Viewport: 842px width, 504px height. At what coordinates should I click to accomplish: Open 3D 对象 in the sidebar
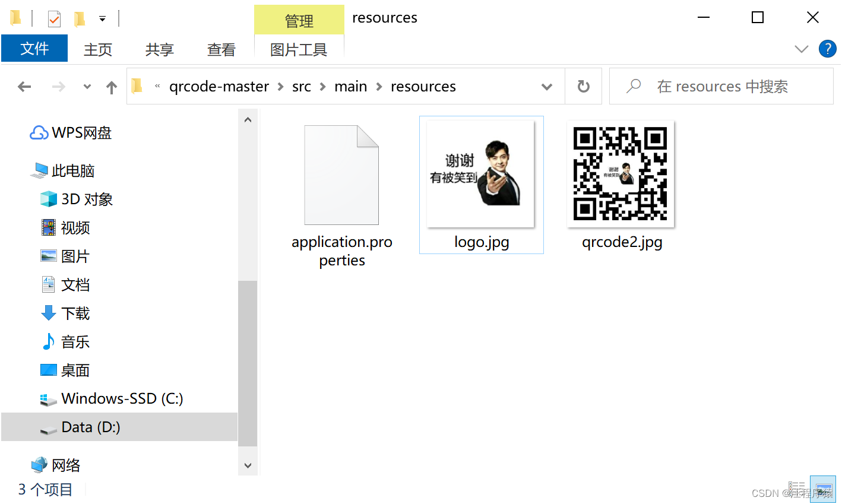(x=87, y=199)
